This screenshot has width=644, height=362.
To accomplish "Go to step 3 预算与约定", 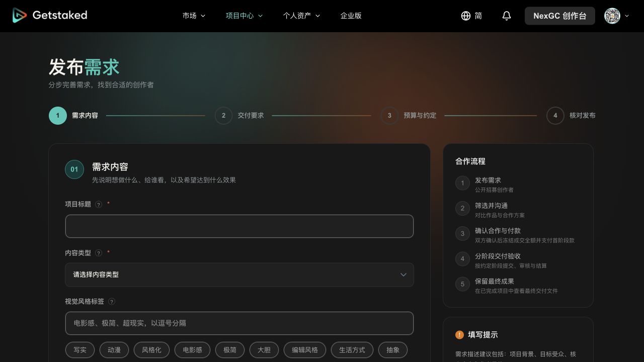I will coord(409,116).
